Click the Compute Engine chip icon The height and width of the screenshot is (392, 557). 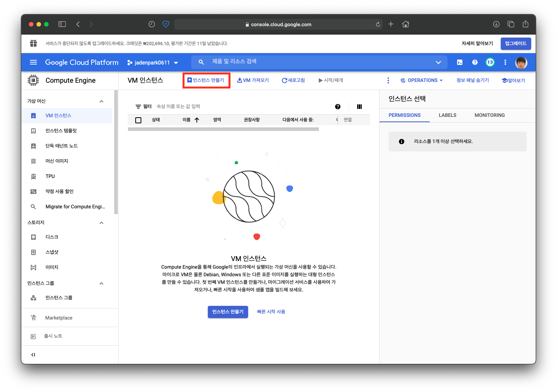33,80
